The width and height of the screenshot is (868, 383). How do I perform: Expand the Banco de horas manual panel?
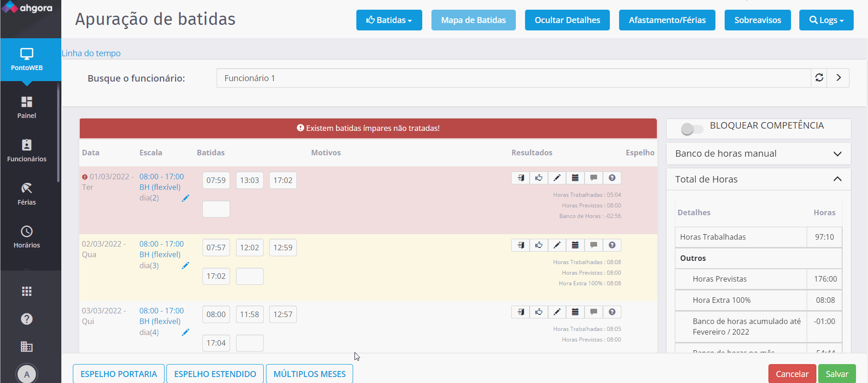759,153
